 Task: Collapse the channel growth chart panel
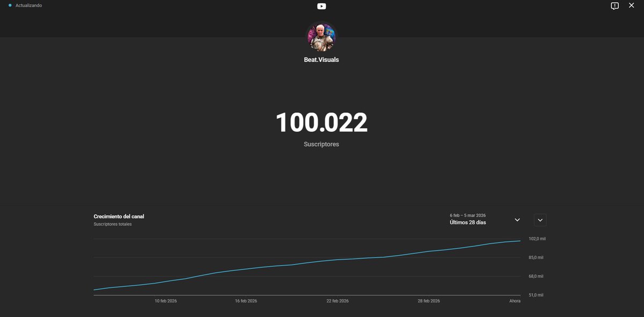coord(540,220)
